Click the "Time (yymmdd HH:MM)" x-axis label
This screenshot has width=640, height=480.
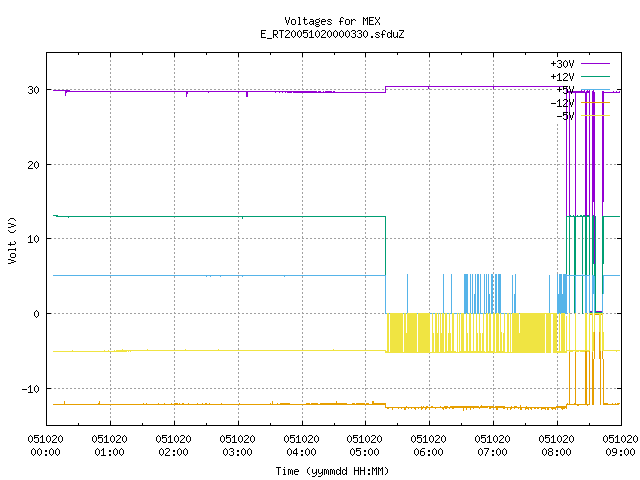coord(332,471)
